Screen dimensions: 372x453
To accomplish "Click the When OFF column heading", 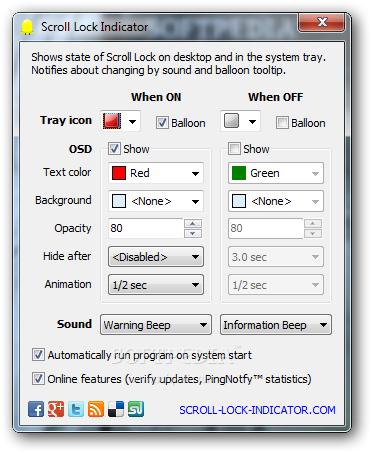I will (x=276, y=97).
